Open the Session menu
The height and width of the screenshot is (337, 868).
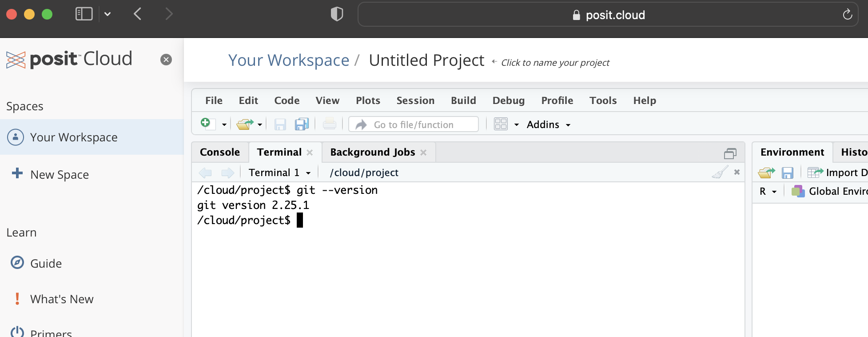tap(415, 100)
